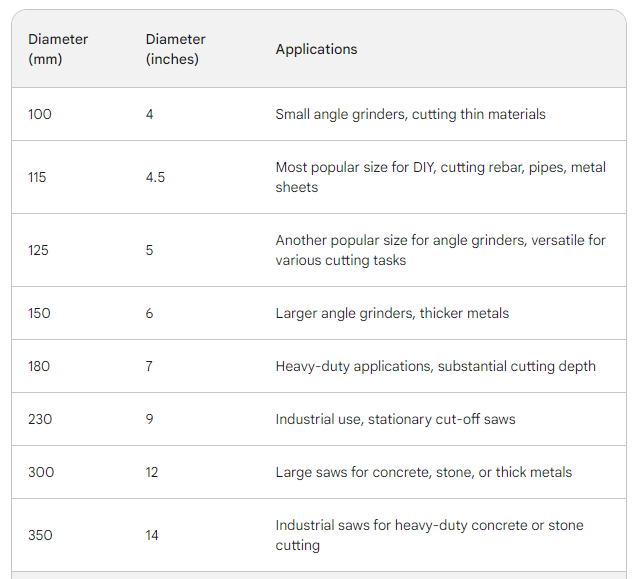Click the 'Heavy-duty applications' description
Screen dimensions: 632x579
435,366
